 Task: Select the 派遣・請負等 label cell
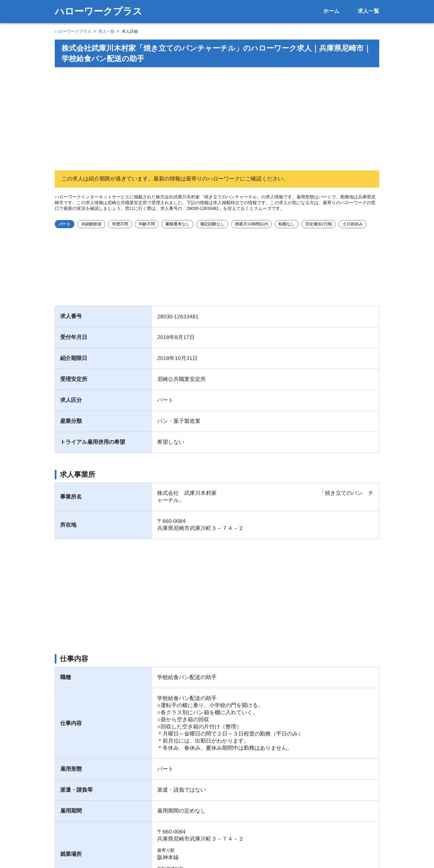tap(103, 790)
